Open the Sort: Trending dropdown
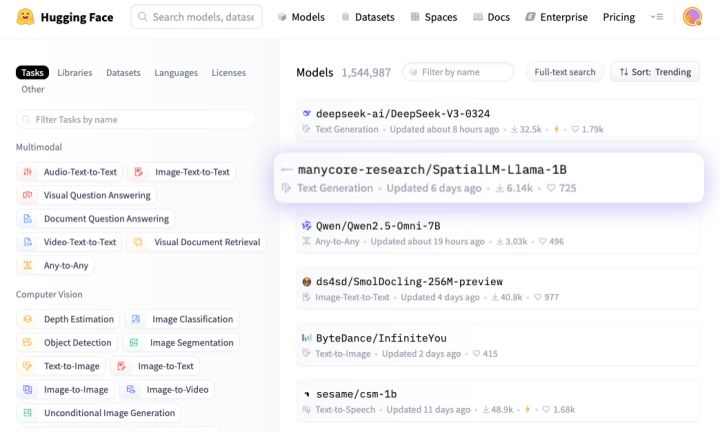 (x=655, y=72)
